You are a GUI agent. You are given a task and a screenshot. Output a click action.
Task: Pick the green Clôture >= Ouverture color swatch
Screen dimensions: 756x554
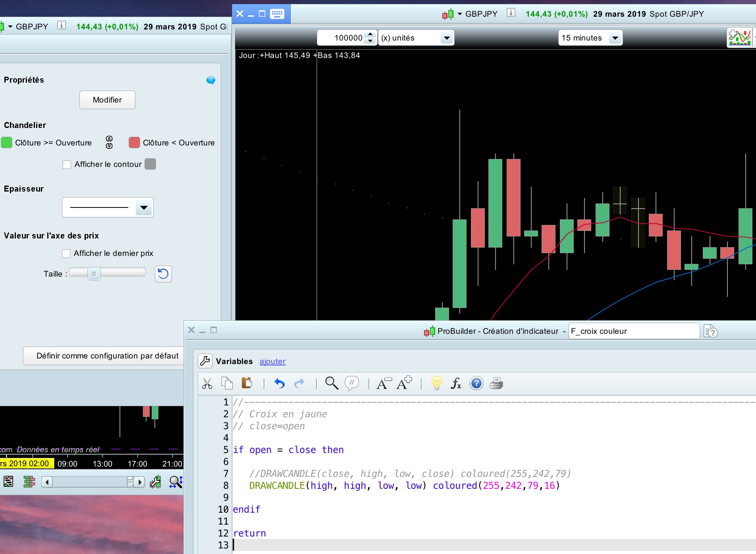coord(7,143)
